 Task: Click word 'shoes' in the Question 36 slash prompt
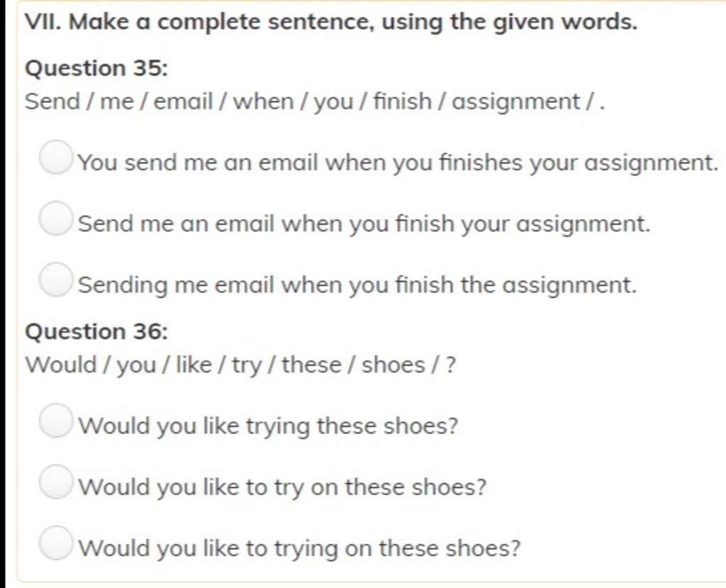[393, 365]
